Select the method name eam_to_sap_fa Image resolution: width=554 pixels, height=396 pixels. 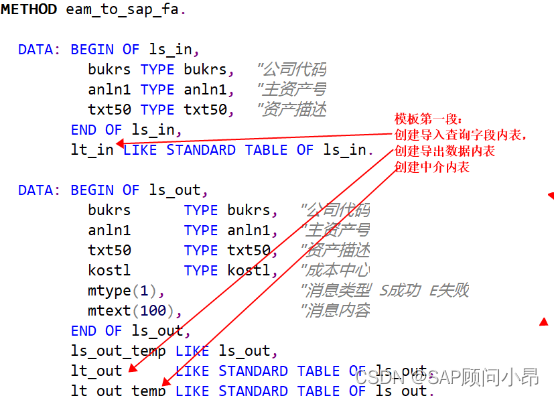point(122,10)
